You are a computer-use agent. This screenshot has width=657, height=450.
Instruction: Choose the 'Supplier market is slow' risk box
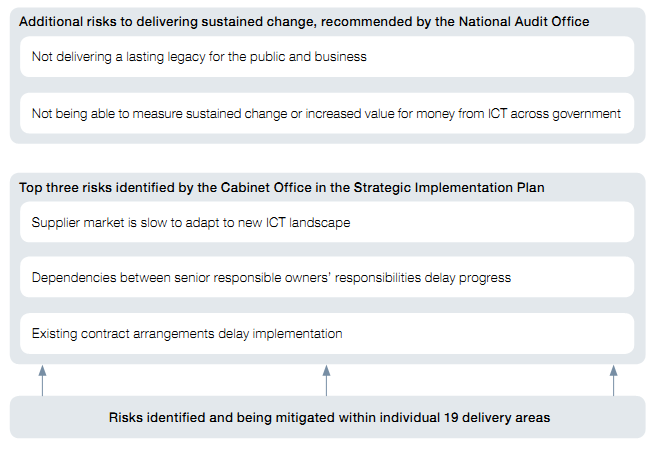pos(327,222)
